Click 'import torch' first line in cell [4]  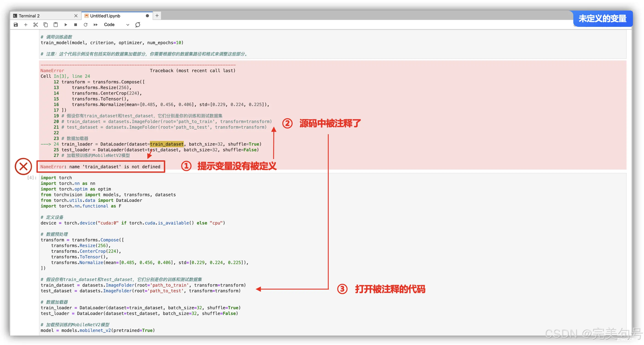[x=56, y=178]
